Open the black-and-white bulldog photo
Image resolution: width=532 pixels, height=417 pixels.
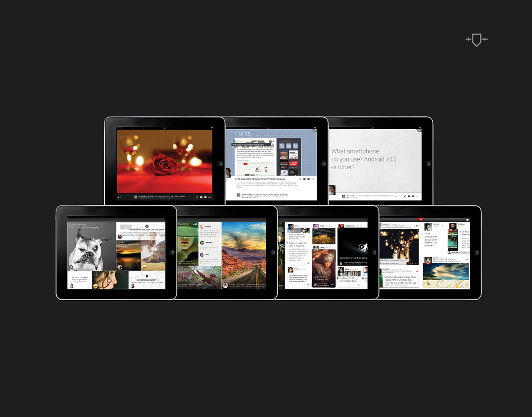pyautogui.click(x=92, y=246)
